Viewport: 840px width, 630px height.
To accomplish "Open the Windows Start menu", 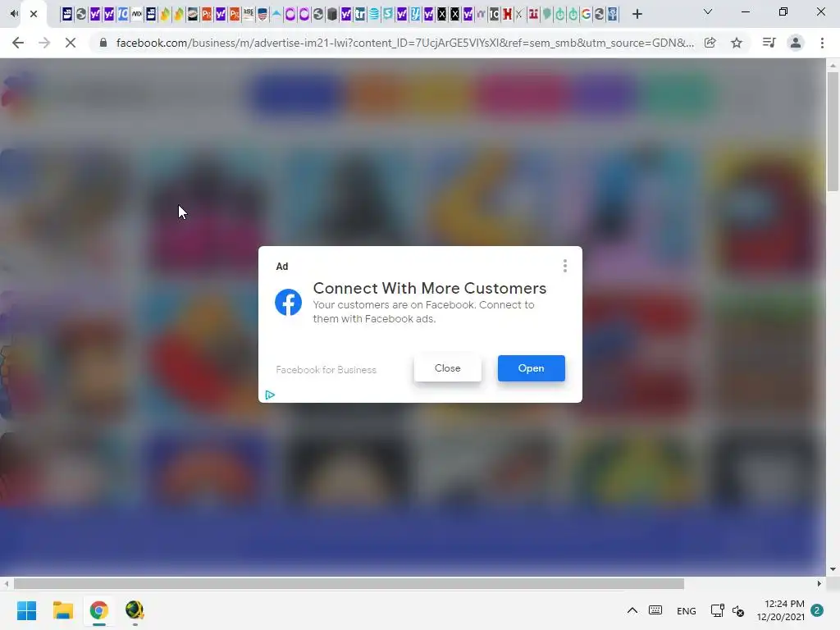I will click(x=27, y=610).
